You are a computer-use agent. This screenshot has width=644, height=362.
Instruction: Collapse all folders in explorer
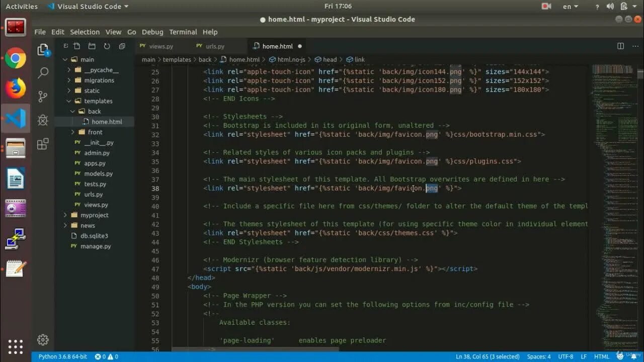pos(122,46)
